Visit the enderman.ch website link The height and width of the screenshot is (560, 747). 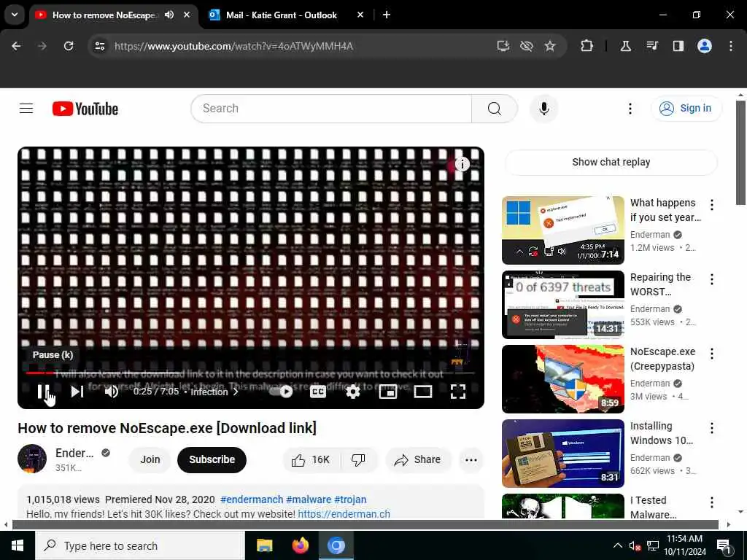(x=344, y=514)
